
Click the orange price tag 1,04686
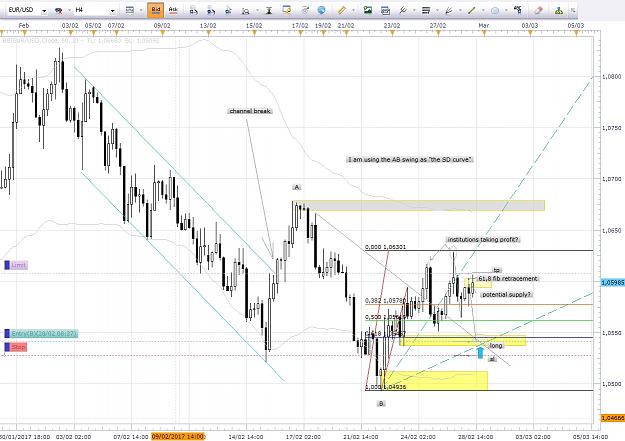tap(613, 418)
